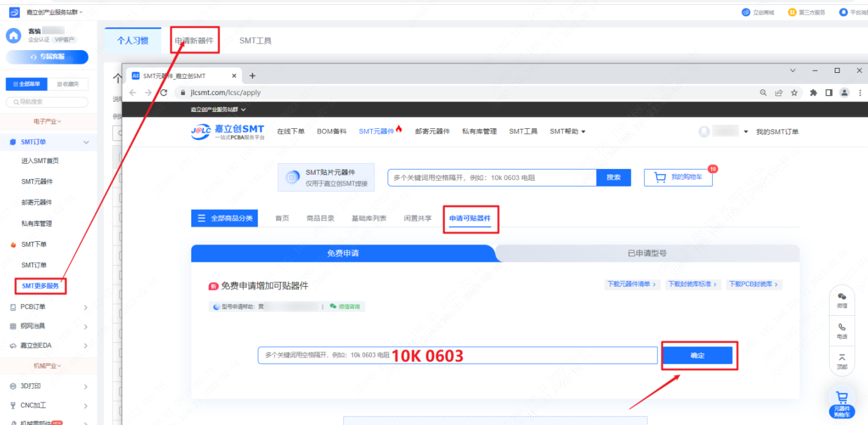Click the top component search input field

click(492, 178)
